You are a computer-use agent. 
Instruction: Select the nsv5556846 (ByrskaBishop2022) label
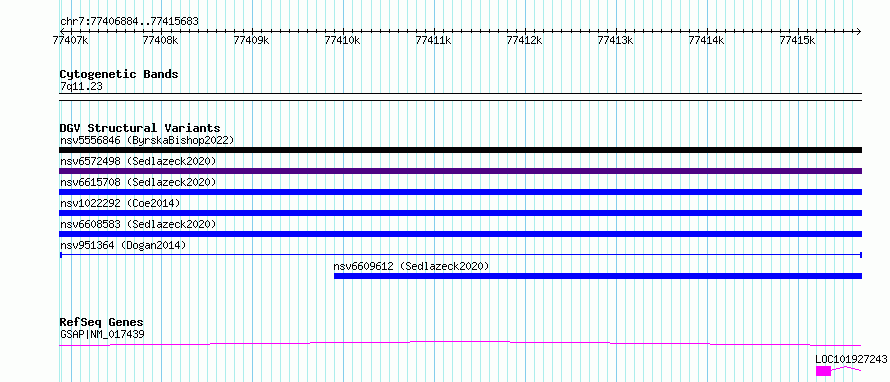pos(147,140)
